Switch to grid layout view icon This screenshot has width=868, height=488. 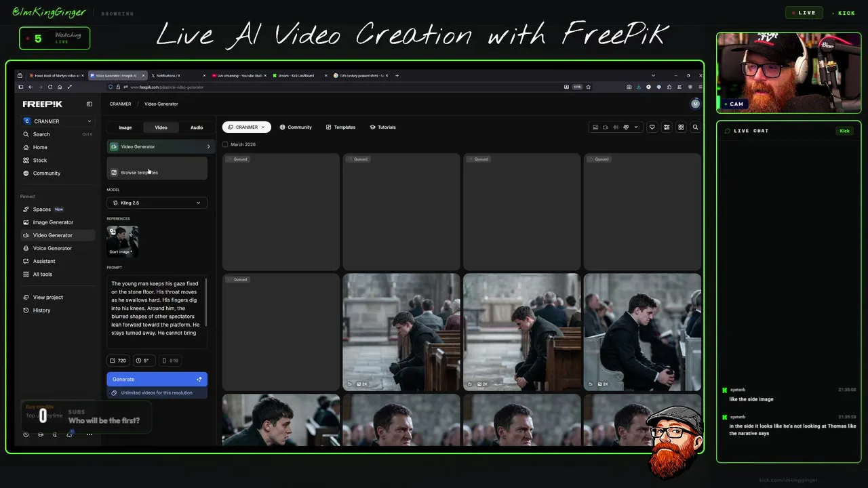(x=681, y=127)
